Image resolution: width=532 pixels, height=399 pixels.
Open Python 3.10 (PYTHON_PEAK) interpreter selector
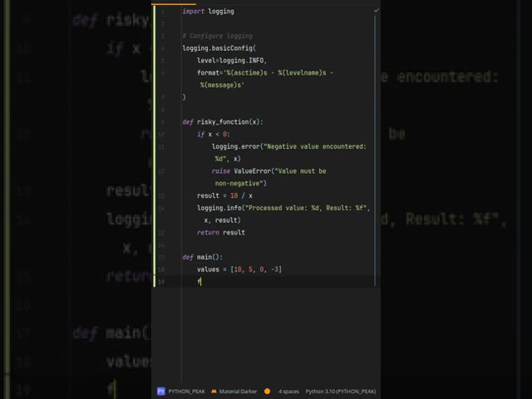[x=341, y=392]
